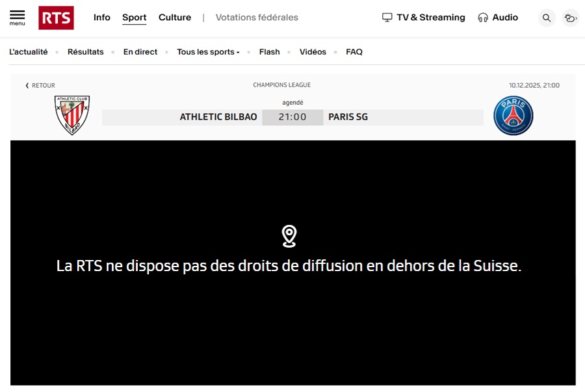Switch to the Culture tab
The height and width of the screenshot is (392, 585).
coord(174,18)
